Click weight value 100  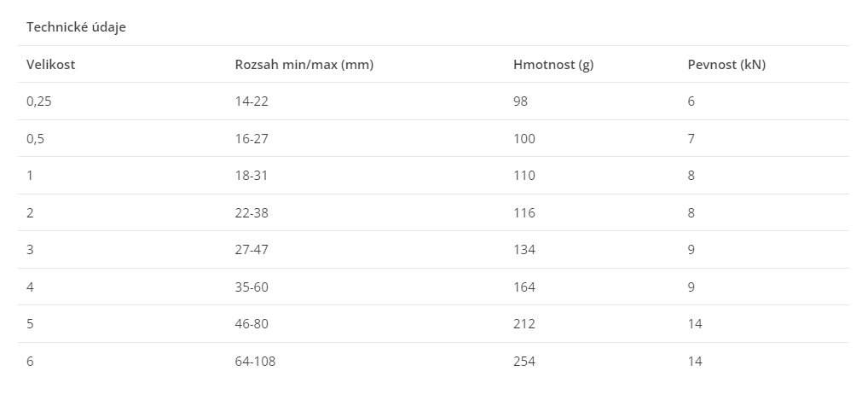[x=524, y=138]
